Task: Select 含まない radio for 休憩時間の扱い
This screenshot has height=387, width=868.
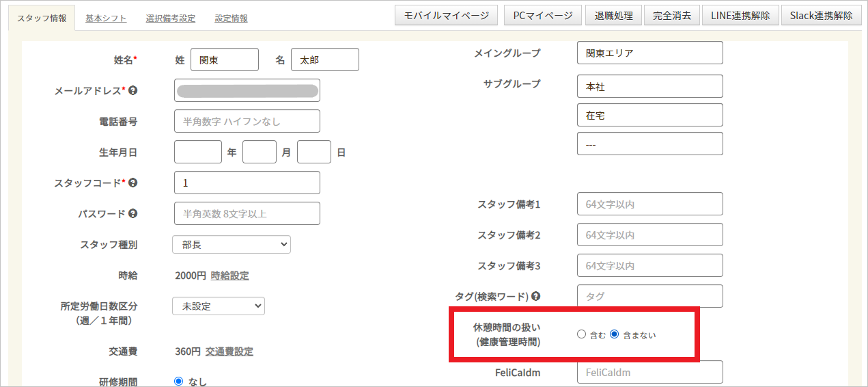Action: coord(614,334)
